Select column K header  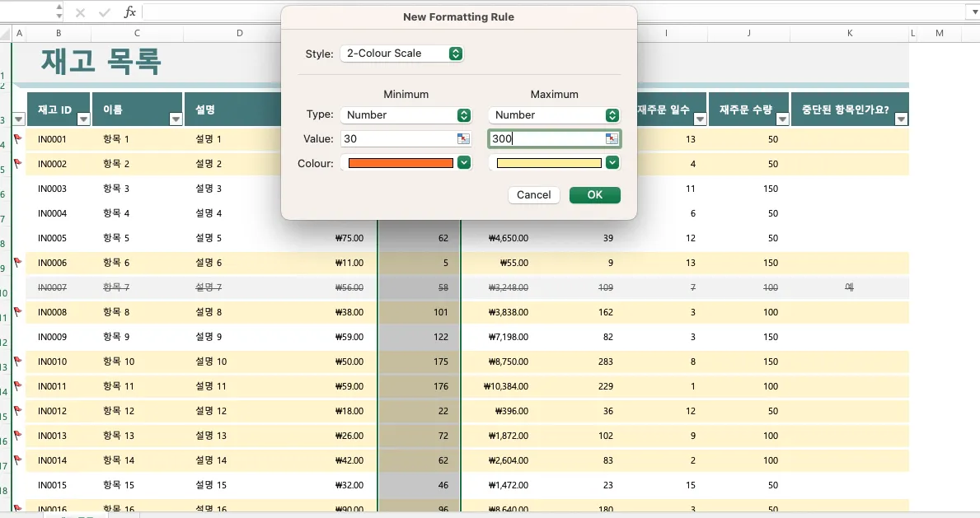(x=850, y=33)
